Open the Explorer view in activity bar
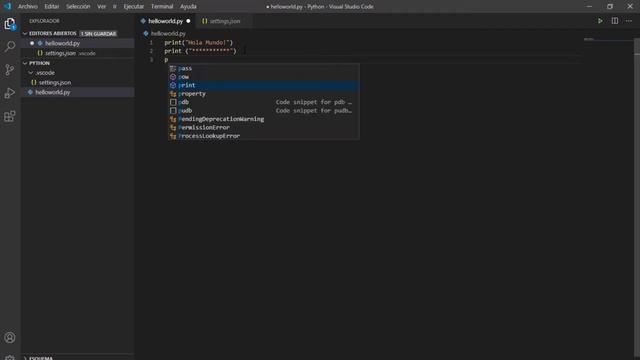Screen dimensions: 640x360 coord(10,24)
